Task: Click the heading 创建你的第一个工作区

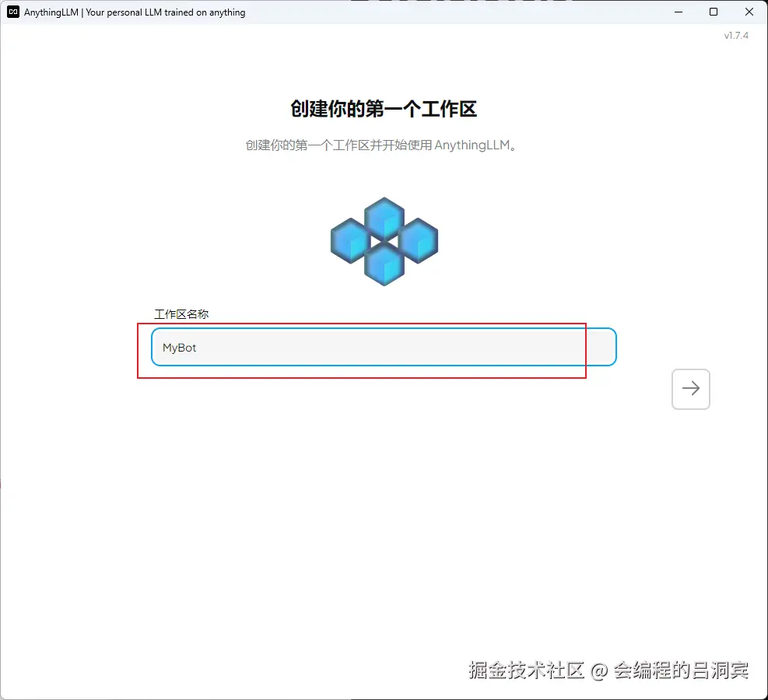Action: 384,109
